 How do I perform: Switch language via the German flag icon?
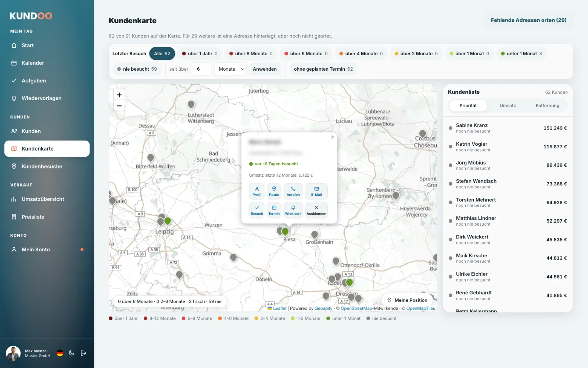(x=60, y=353)
